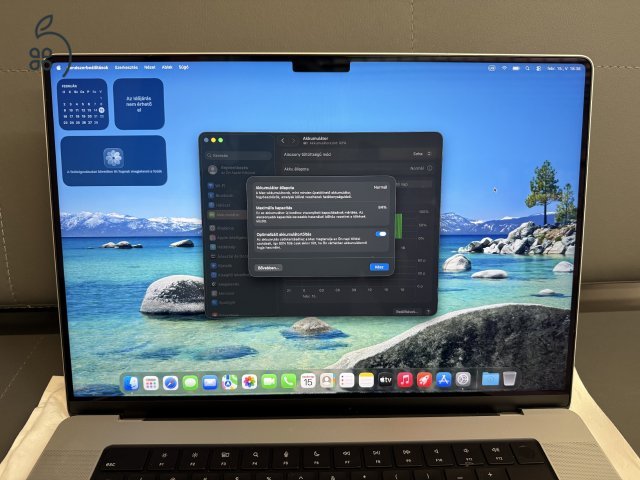The width and height of the screenshot is (640, 480).
Task: Open the Apple menu
Action: 59,67
